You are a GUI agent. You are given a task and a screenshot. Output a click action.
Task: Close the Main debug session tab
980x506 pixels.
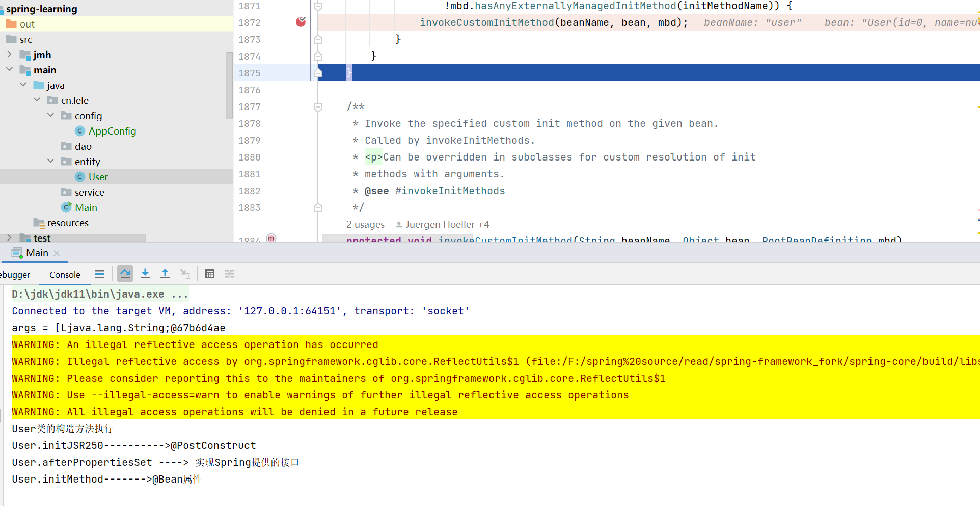(57, 253)
